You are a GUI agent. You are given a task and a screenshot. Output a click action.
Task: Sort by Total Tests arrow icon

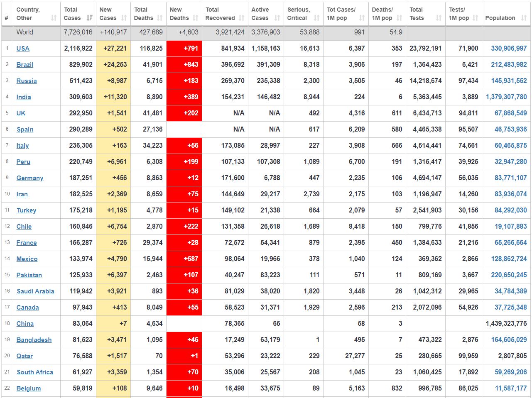pyautogui.click(x=439, y=18)
